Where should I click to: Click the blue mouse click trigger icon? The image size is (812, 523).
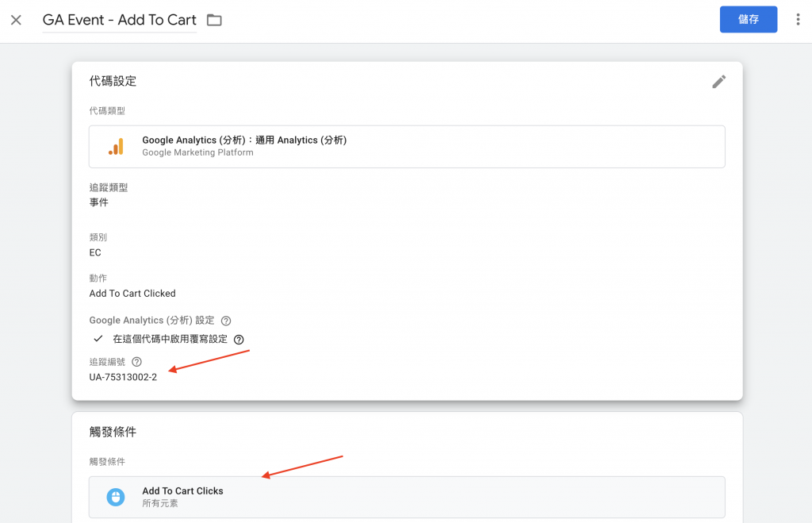[x=116, y=497]
